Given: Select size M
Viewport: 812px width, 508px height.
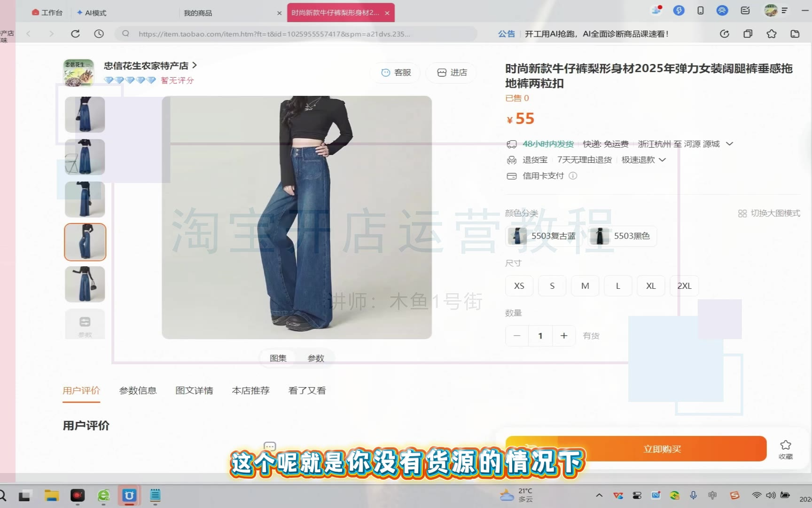Looking at the screenshot, I should coord(585,286).
